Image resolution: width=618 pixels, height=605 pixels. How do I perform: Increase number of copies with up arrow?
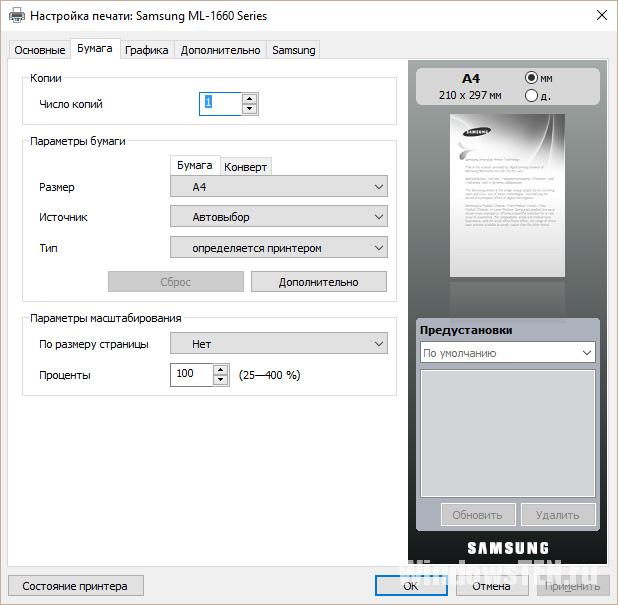tap(249, 99)
